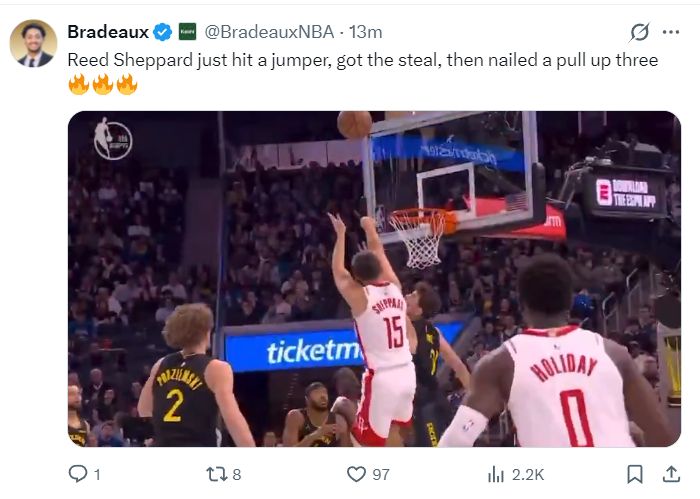
Task: Click the 97 likes count
Action: pos(380,474)
